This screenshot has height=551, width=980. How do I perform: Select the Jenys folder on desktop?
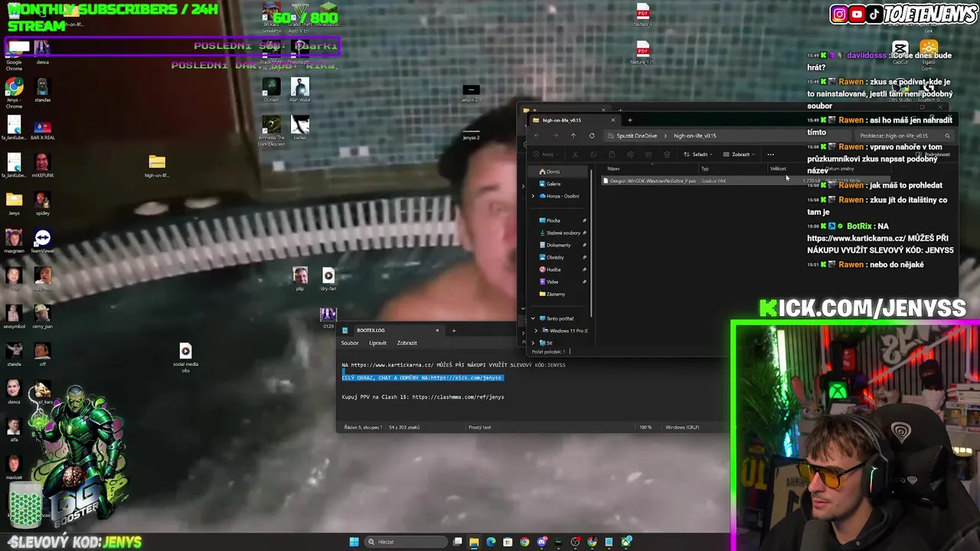tap(14, 203)
